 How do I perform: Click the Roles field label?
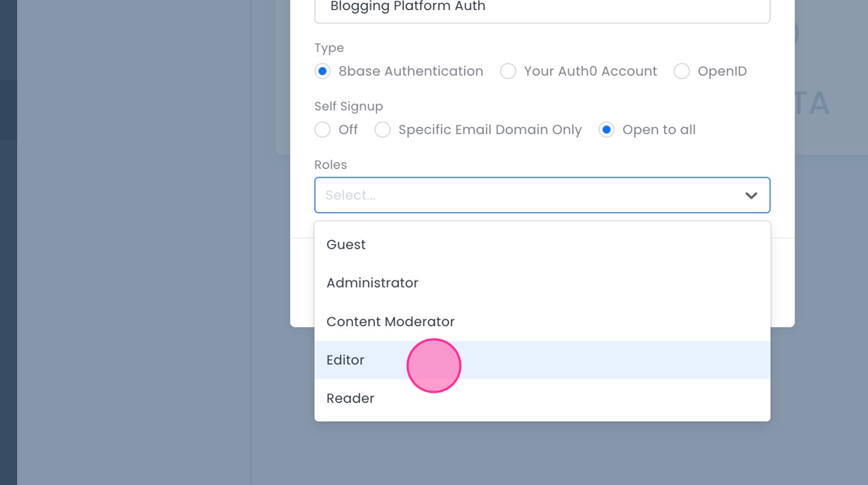pos(330,164)
